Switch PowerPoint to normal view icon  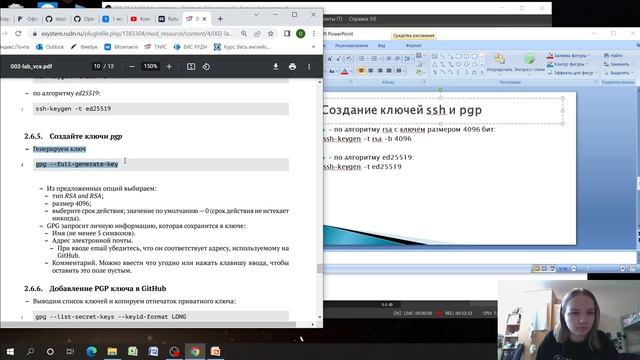pyautogui.click(x=536, y=269)
